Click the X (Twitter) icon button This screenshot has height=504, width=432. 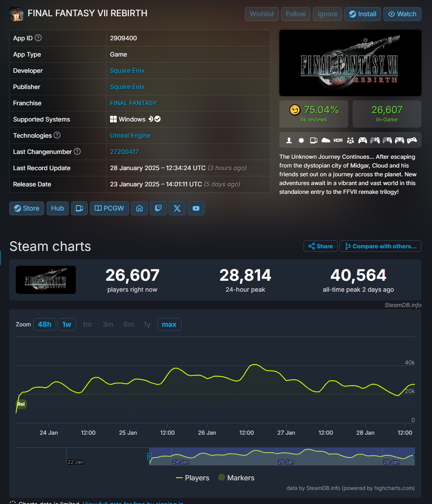[177, 208]
